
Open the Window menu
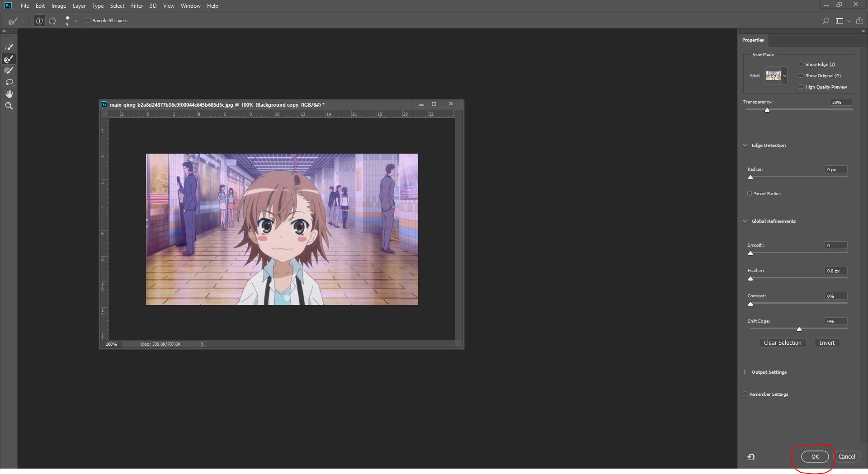pos(190,6)
